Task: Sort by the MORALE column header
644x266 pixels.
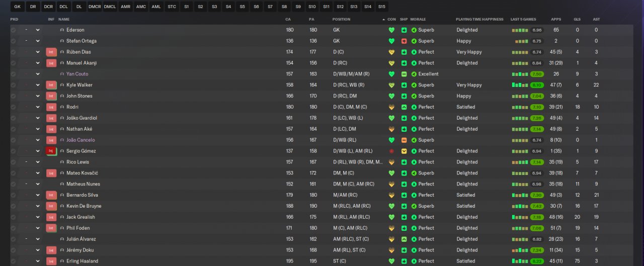Action: point(418,19)
